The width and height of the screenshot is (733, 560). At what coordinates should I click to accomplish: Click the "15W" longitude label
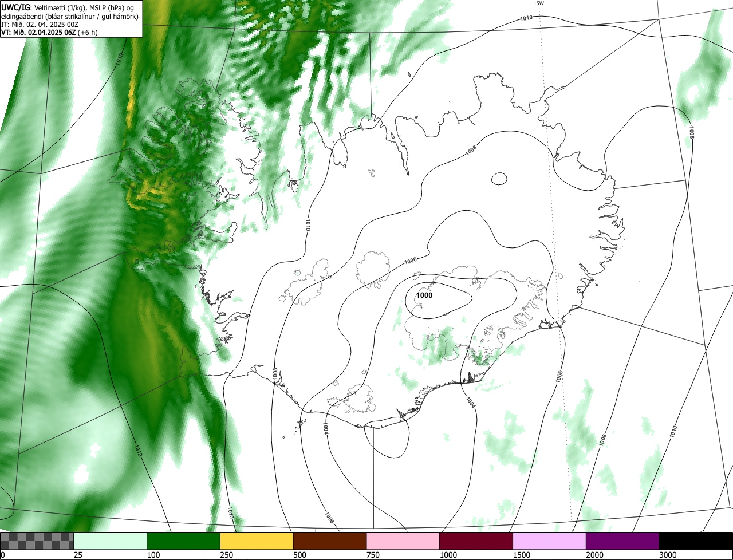tap(539, 3)
